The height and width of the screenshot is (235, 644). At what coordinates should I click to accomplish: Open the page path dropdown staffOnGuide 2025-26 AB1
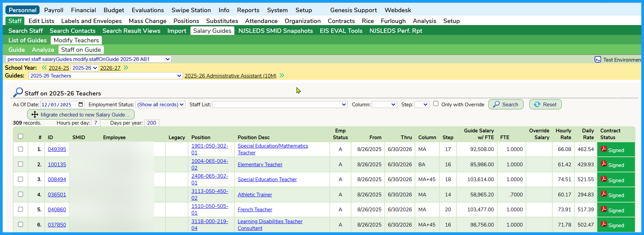point(88,59)
